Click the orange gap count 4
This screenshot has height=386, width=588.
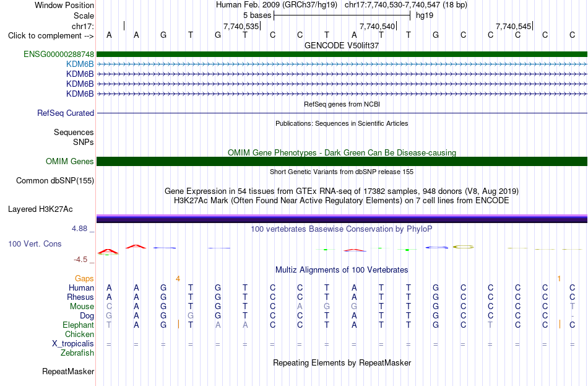point(178,279)
